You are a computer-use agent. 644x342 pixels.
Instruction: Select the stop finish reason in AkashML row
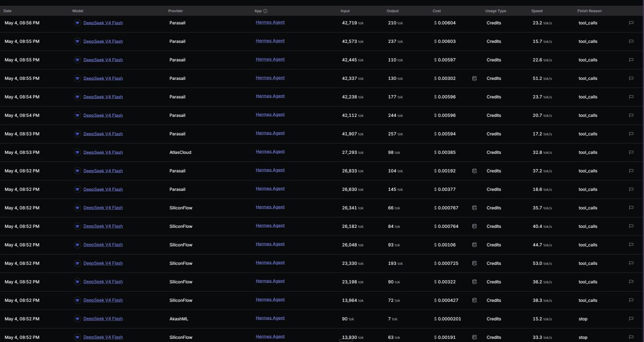tap(583, 319)
